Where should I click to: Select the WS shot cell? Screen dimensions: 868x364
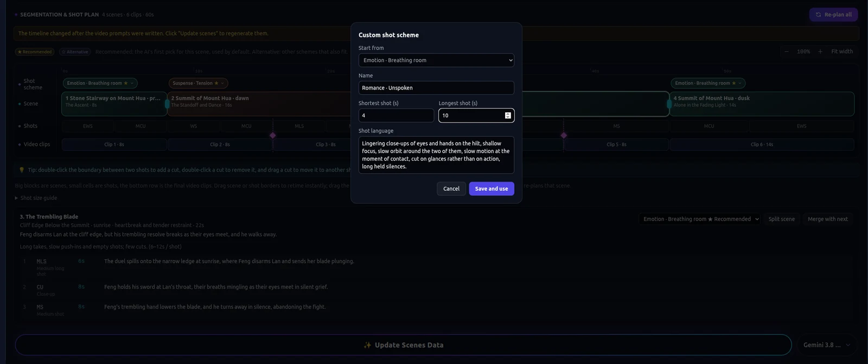(x=194, y=126)
